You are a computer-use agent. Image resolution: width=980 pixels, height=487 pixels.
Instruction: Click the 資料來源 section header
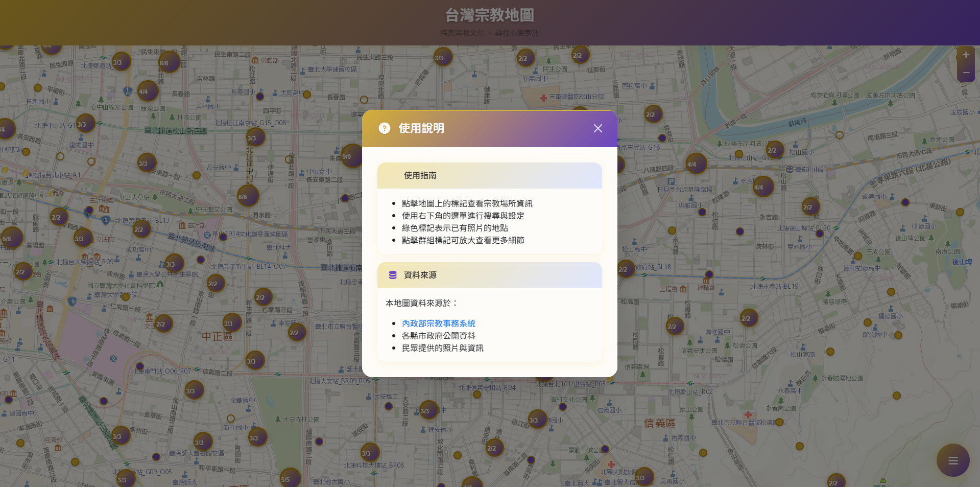(x=490, y=275)
